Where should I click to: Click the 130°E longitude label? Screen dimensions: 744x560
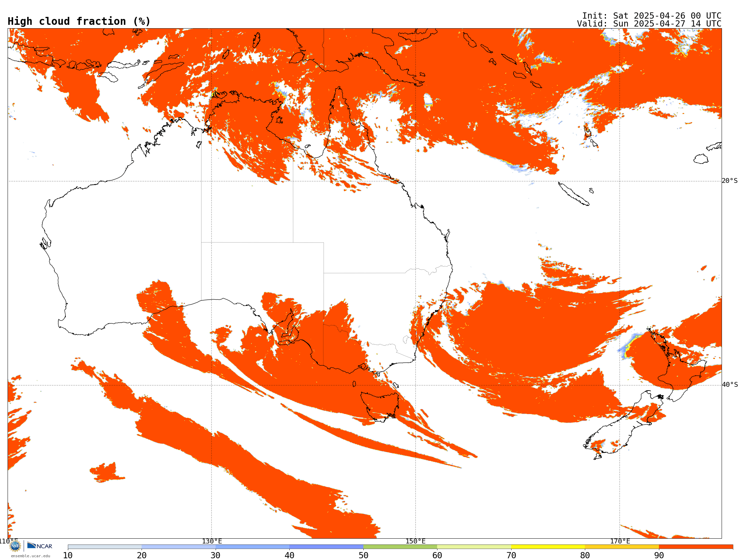click(x=212, y=541)
